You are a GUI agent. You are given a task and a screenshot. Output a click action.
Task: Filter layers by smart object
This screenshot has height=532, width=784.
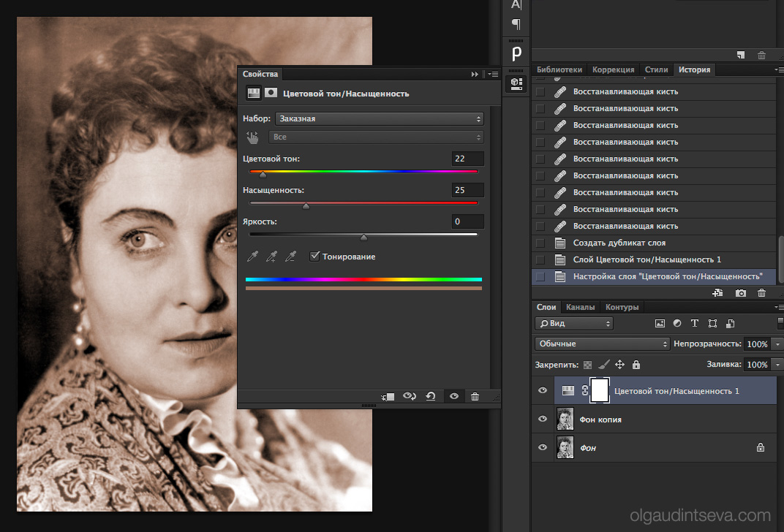[730, 324]
